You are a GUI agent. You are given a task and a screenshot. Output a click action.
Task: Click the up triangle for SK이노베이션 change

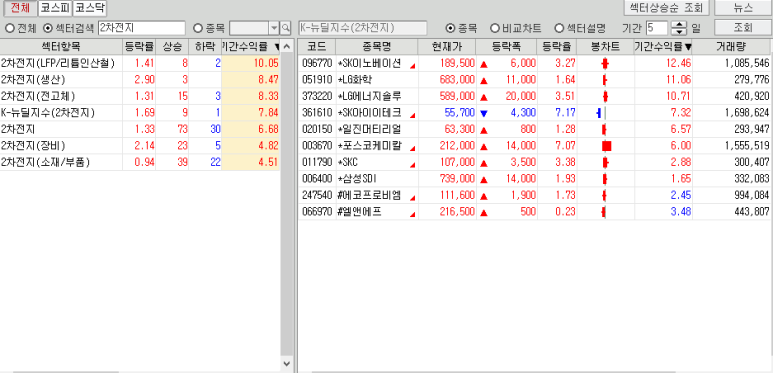(x=484, y=64)
